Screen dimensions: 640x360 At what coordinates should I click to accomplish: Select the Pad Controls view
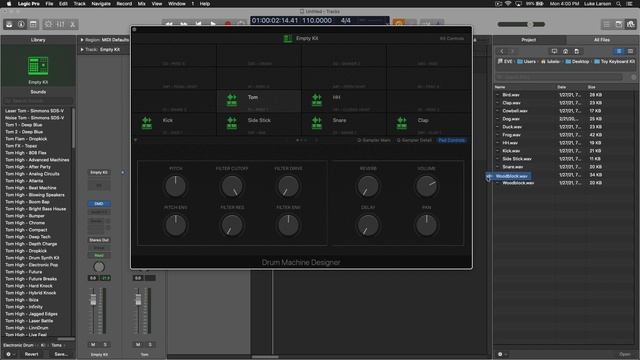pyautogui.click(x=451, y=140)
